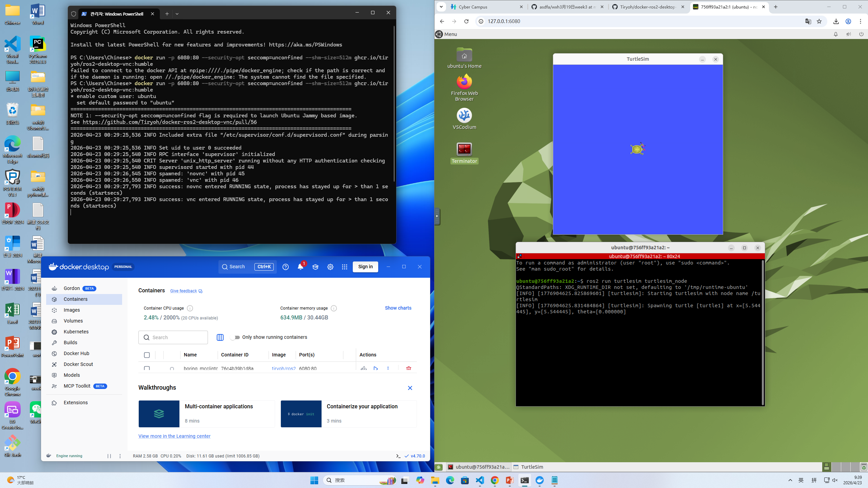Open ubuntu's Home folder icon
Screen dimensions: 868x488
(464, 55)
